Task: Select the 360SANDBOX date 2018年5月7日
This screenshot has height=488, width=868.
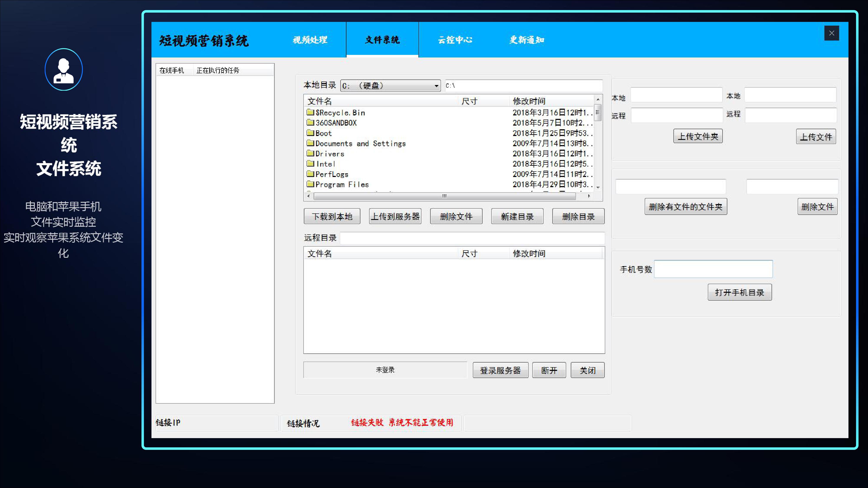Action: [553, 123]
